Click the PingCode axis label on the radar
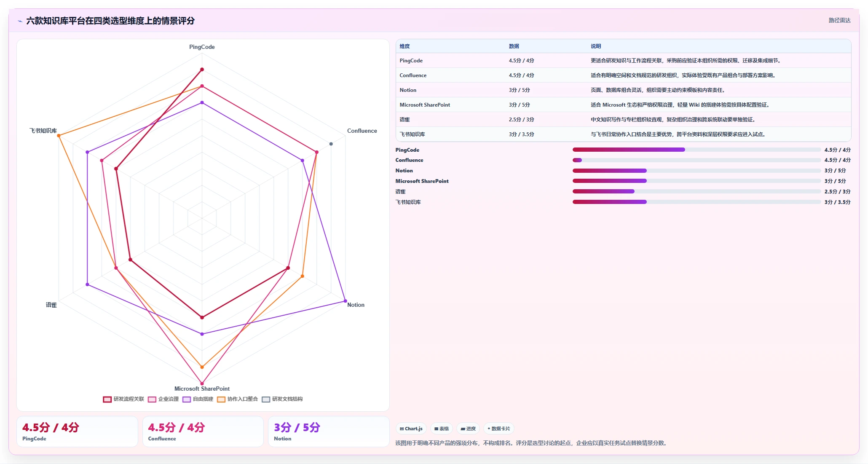Image resolution: width=868 pixels, height=464 pixels. point(202,47)
